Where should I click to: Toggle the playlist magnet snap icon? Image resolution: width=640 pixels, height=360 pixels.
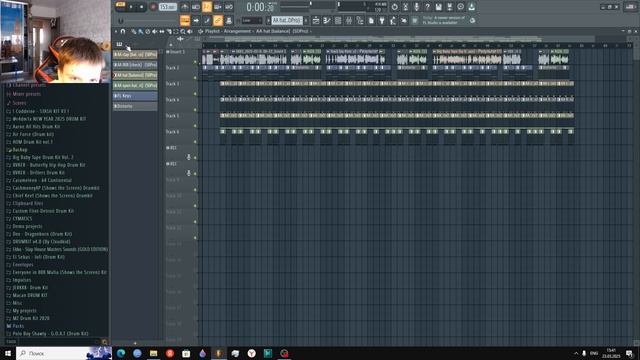pos(123,31)
